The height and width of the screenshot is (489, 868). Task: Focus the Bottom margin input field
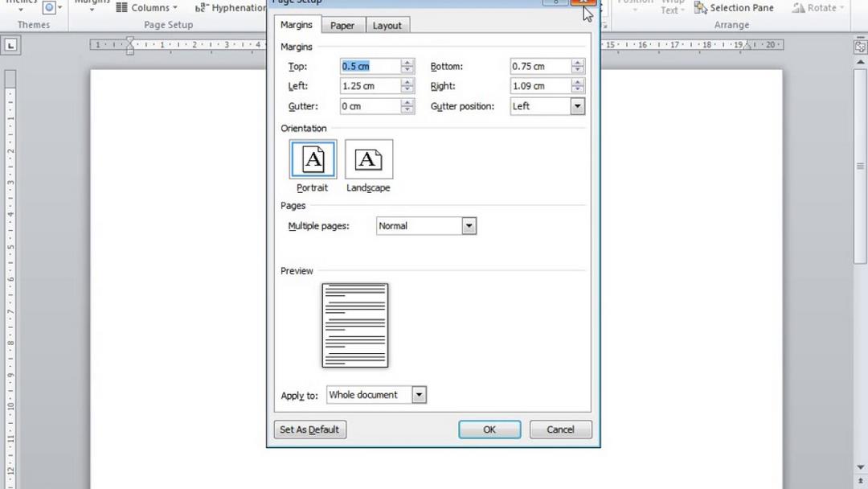pyautogui.click(x=540, y=67)
